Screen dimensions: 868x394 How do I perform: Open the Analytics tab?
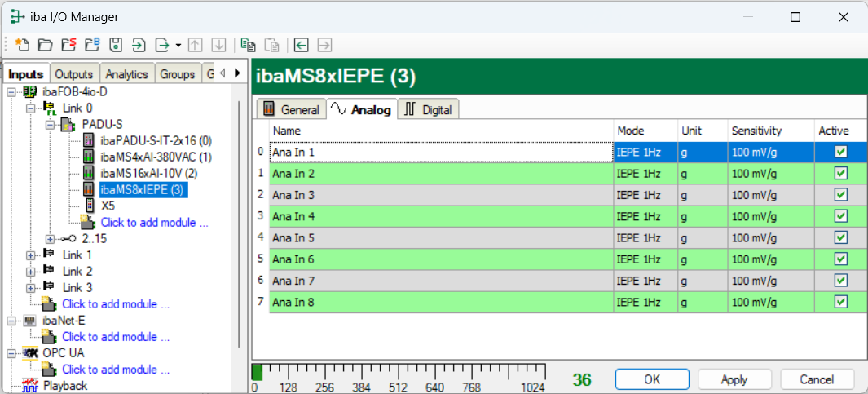point(127,74)
